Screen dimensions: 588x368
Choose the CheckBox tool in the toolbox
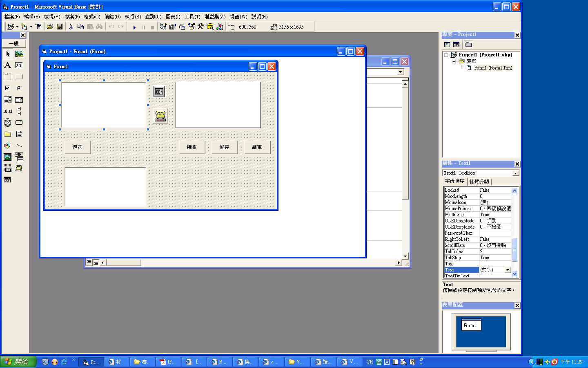[x=7, y=88]
